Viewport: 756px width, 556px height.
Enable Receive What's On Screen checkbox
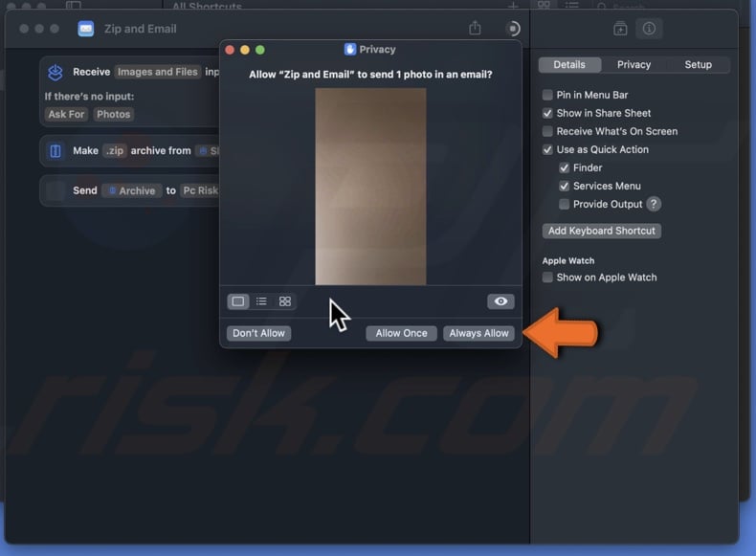pos(547,131)
